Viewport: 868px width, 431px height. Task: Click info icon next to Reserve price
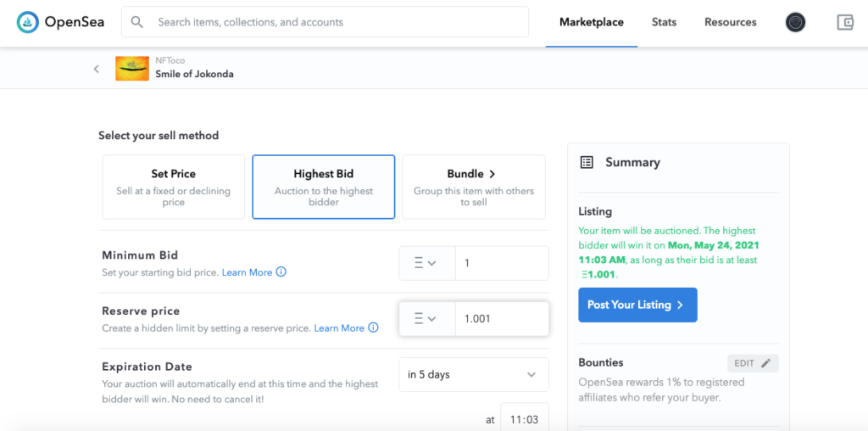click(x=373, y=327)
